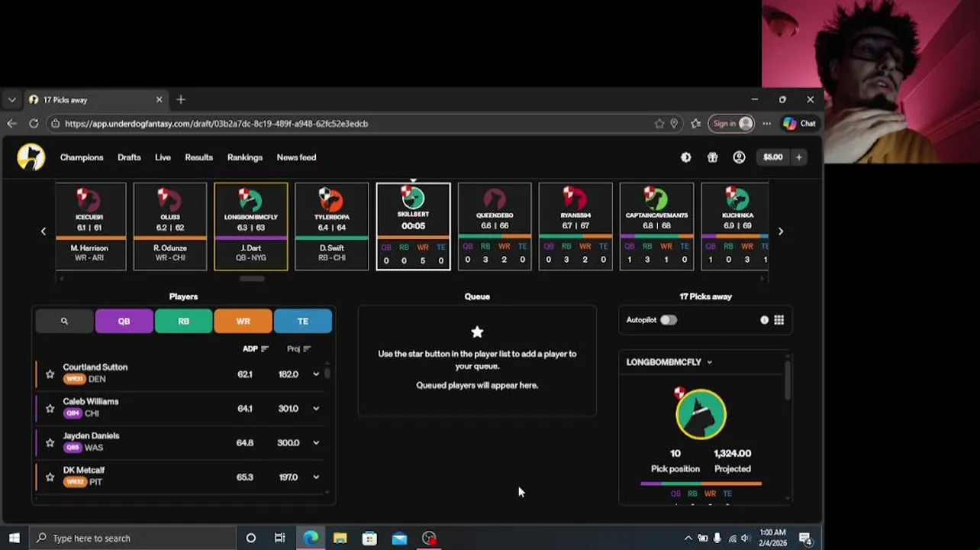The image size is (980, 550).
Task: Open the LONGBOMBMCFLY team dropdown
Action: (669, 362)
